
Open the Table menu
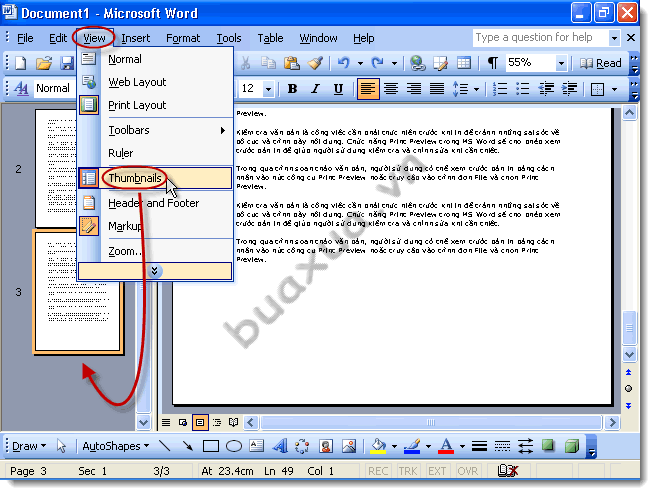tap(270, 38)
